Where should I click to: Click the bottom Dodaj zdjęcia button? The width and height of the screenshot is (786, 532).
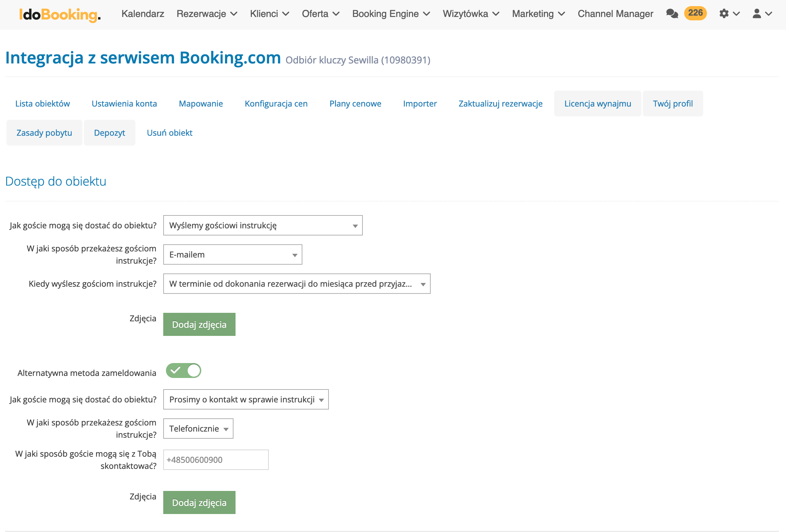199,502
